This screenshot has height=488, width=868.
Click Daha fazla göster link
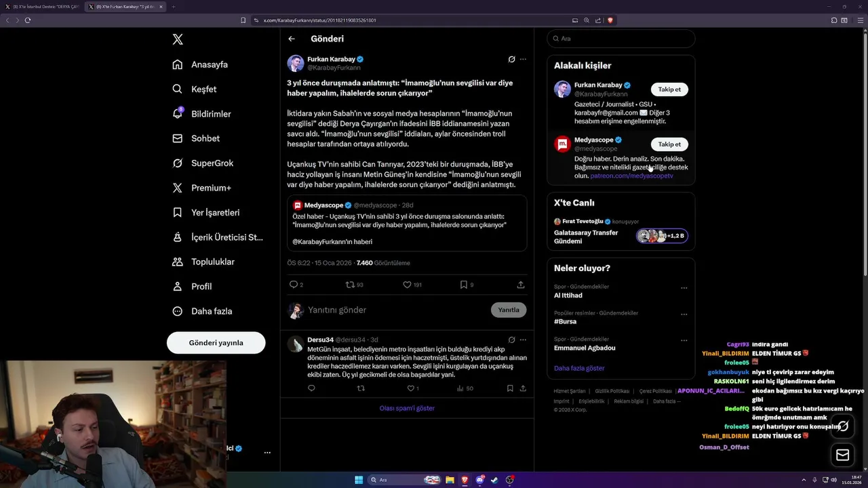click(x=579, y=368)
